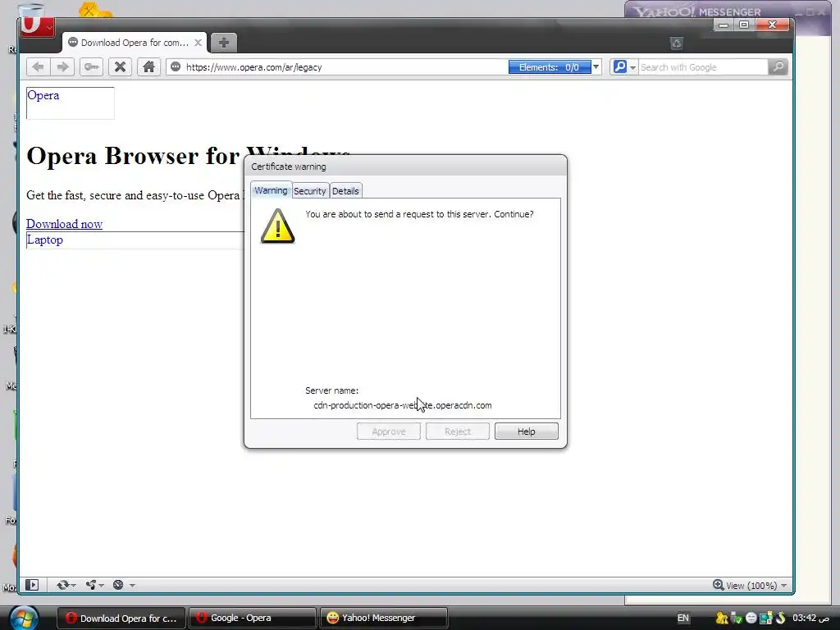The height and width of the screenshot is (630, 840).
Task: Expand the Opera Link dropdown arrow
Action: [x=73, y=586]
